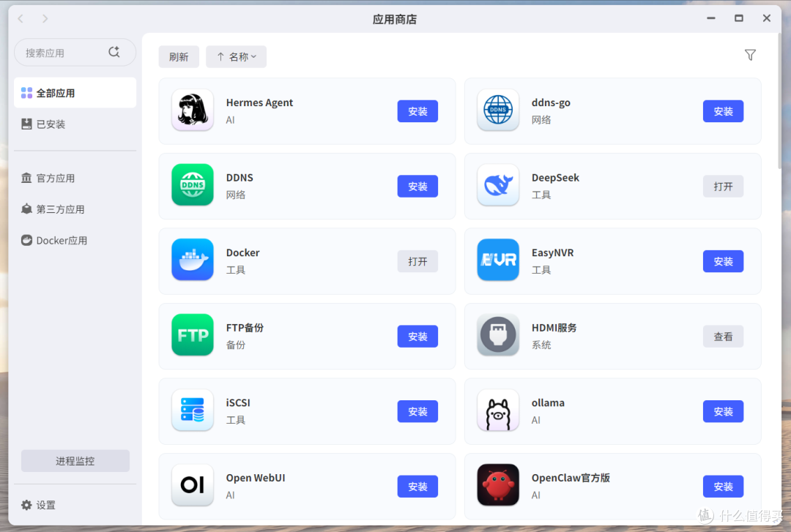Open the 名称 sort dropdown
Image resolution: width=791 pixels, height=532 pixels.
point(236,57)
